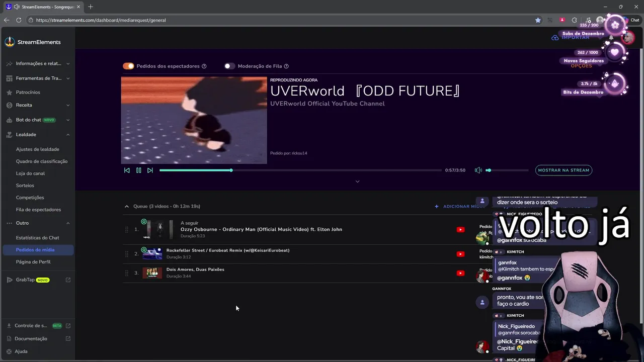Image resolution: width=644 pixels, height=362 pixels.
Task: Collapse Lealdade section chevron
Action: 68,135
